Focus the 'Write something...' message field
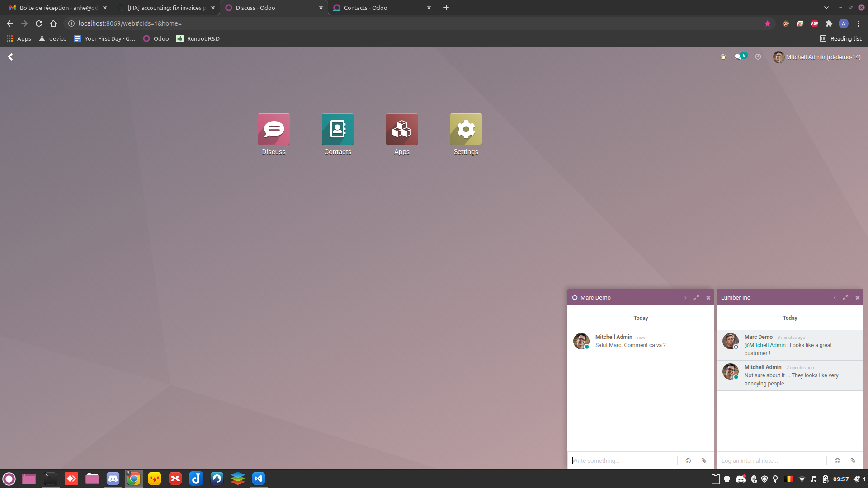Viewport: 868px width, 488px height. pos(623,460)
